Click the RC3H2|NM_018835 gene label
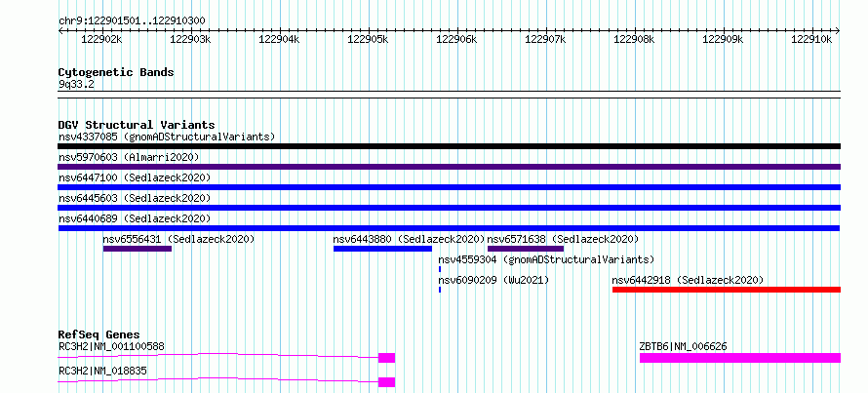The height and width of the screenshot is (393, 868). [102, 371]
